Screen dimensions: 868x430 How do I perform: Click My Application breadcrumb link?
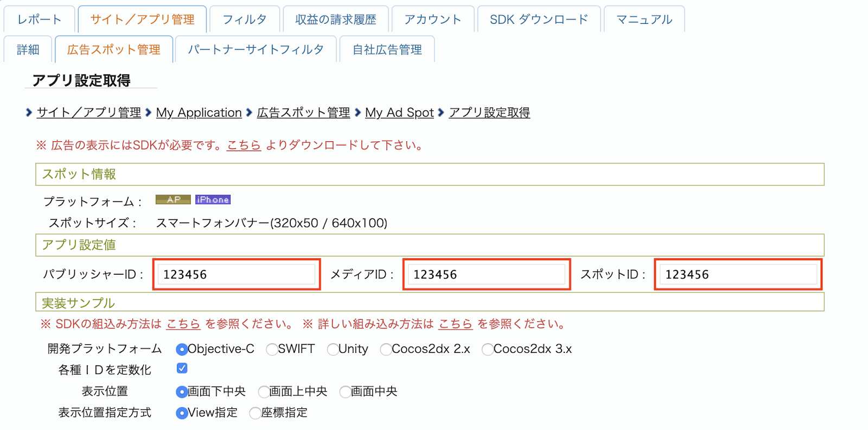click(199, 112)
